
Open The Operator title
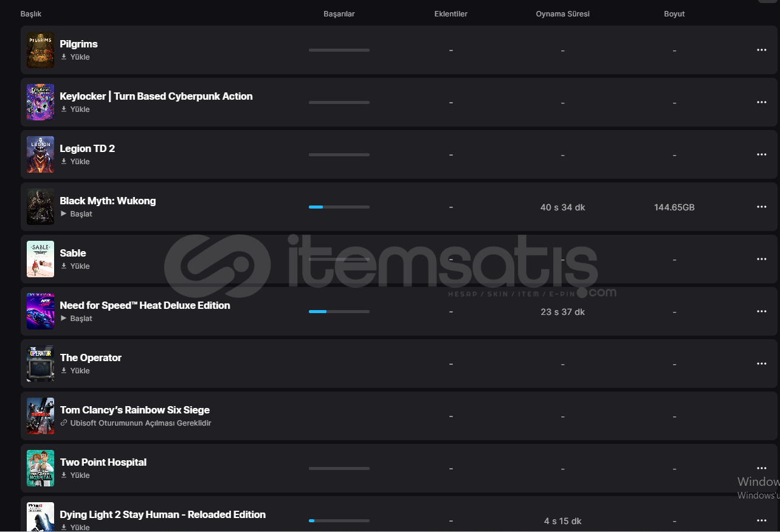coord(91,358)
